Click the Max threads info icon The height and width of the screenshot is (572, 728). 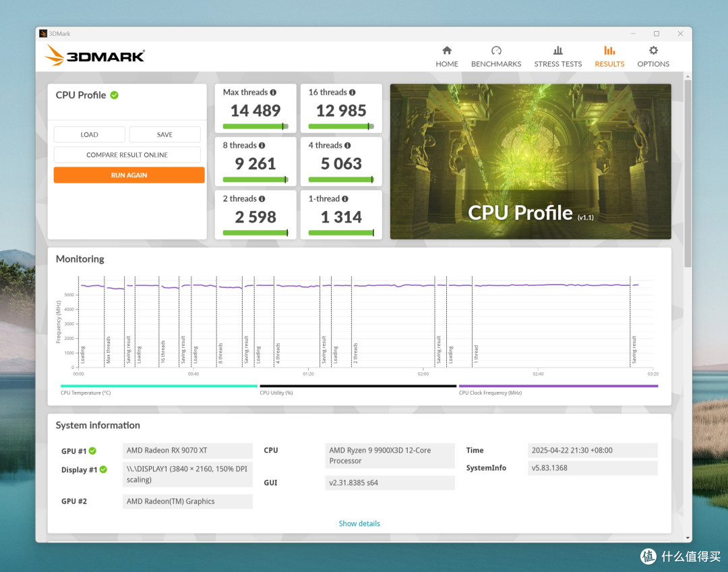[x=273, y=92]
